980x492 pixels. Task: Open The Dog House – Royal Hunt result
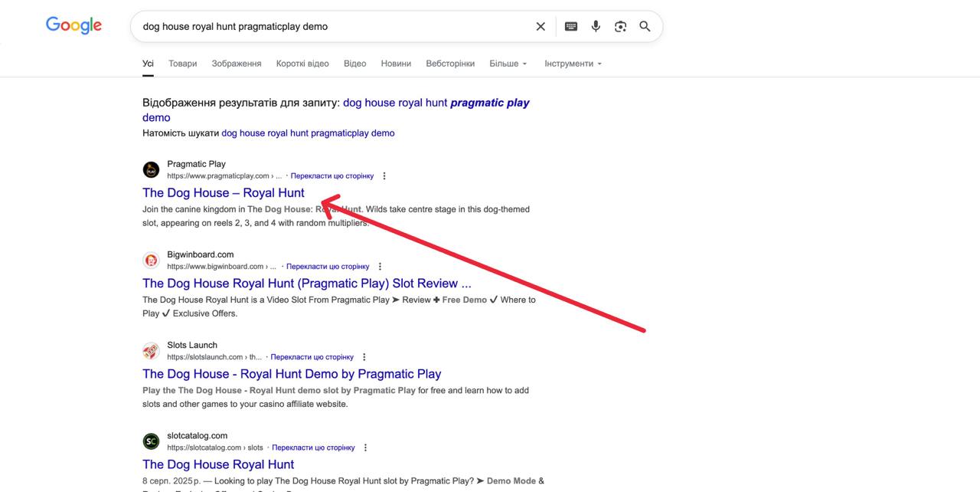tap(224, 193)
